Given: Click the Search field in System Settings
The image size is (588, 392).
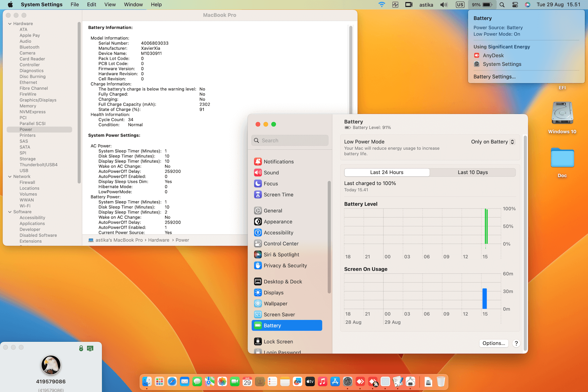Looking at the screenshot, I should tap(290, 140).
